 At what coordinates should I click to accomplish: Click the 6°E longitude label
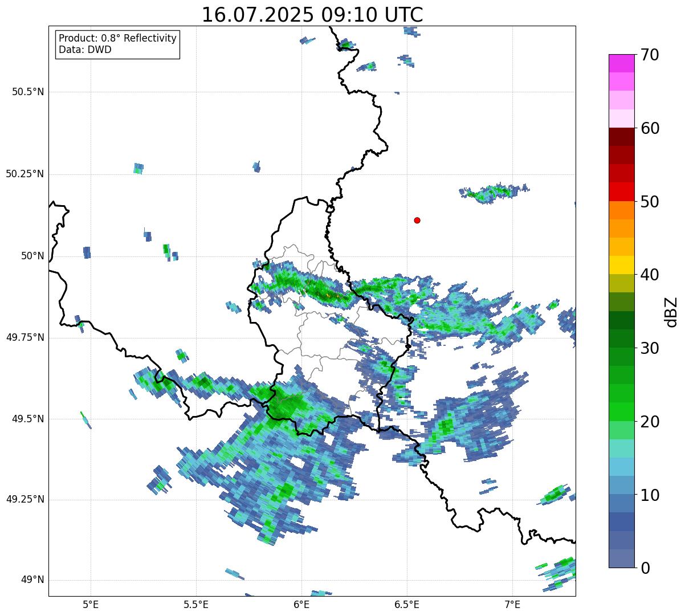point(301,605)
